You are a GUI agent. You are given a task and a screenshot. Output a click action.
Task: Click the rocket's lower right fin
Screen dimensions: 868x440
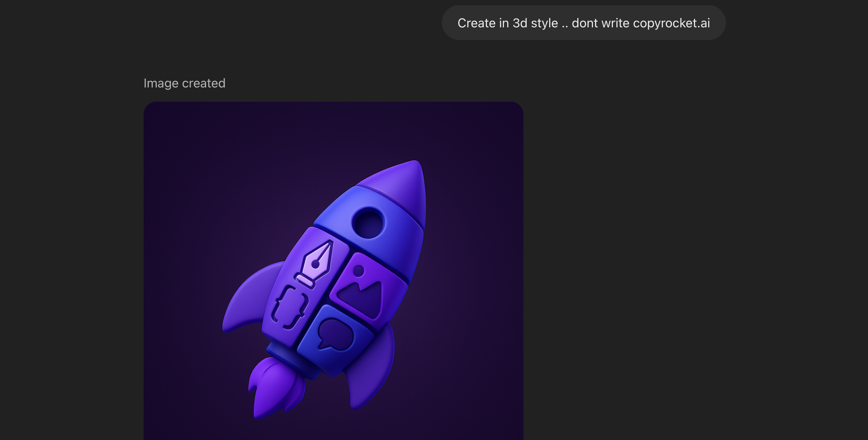coord(372,369)
